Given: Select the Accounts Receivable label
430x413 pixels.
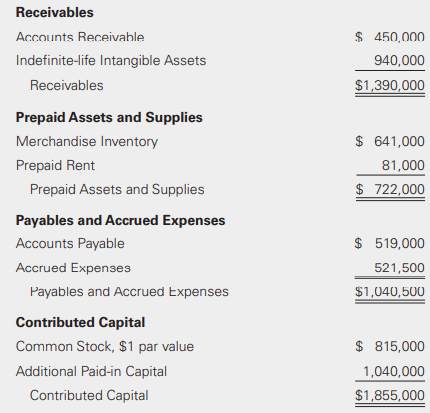Looking at the screenshot, I should 80,37.
